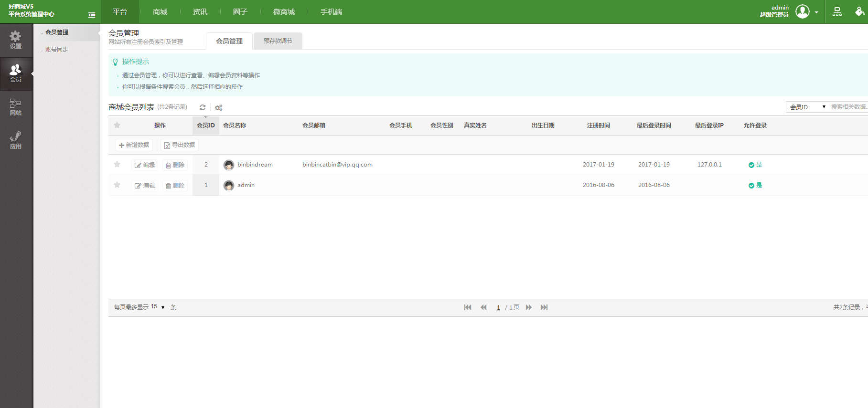Open the sitemap icon in top bar

pyautogui.click(x=837, y=12)
